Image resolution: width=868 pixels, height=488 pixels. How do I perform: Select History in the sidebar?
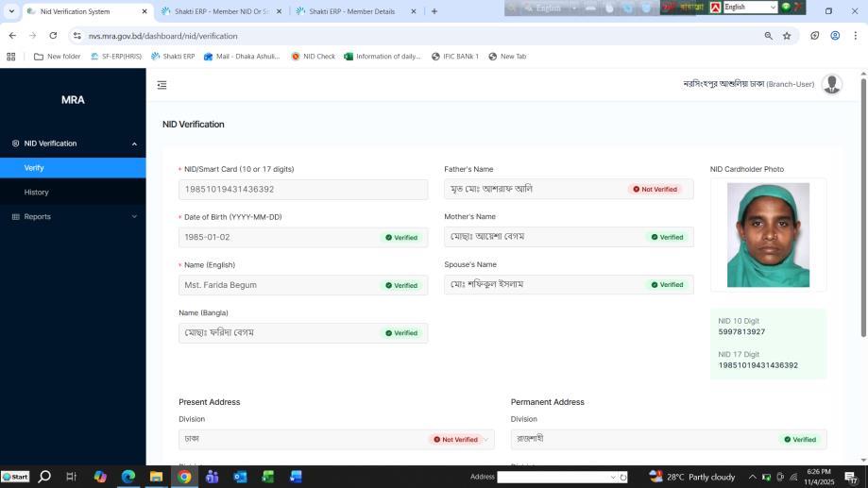pos(36,193)
